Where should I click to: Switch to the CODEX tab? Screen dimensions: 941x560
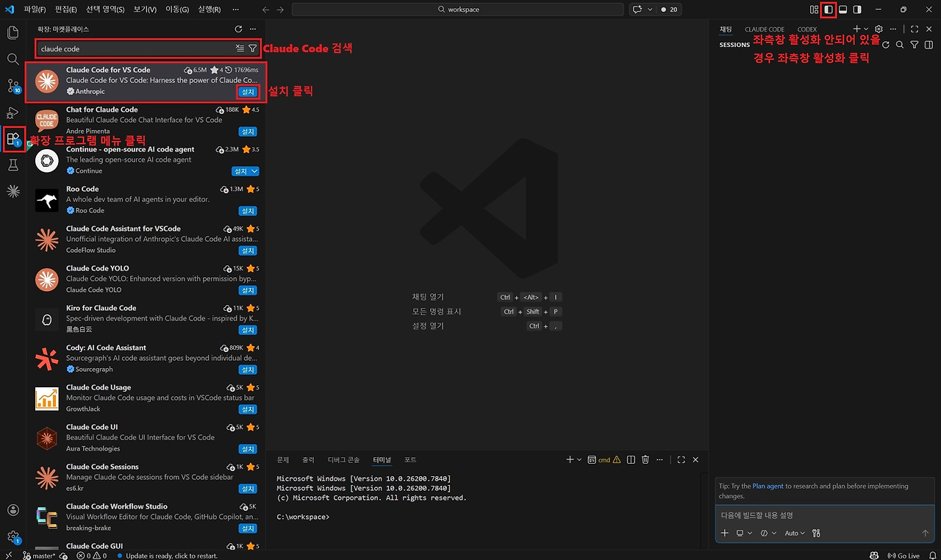[x=807, y=29]
